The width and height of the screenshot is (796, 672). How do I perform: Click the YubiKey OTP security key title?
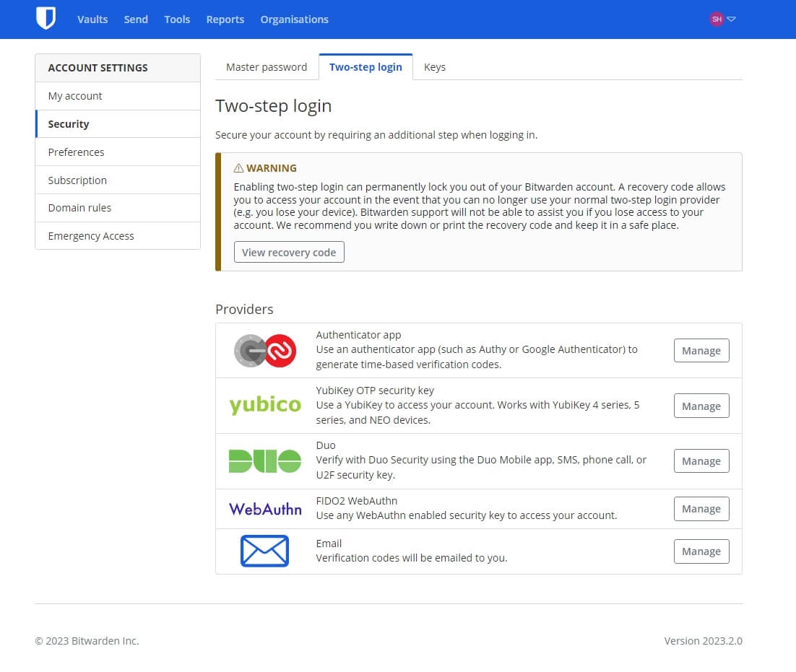coord(375,390)
